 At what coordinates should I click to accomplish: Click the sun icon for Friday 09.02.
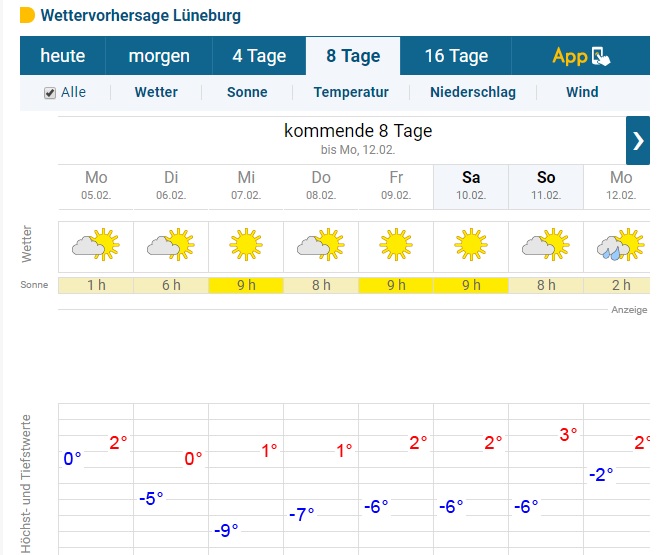396,245
